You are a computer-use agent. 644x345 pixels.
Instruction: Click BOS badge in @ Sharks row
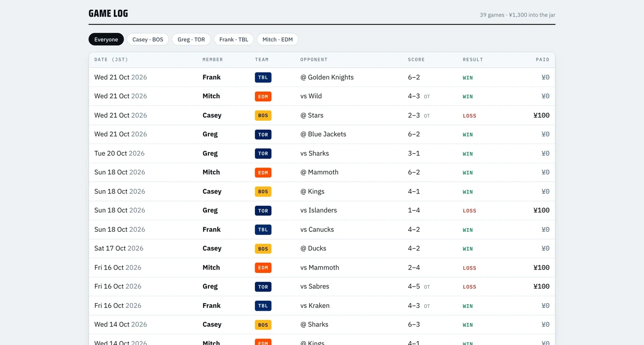click(263, 325)
